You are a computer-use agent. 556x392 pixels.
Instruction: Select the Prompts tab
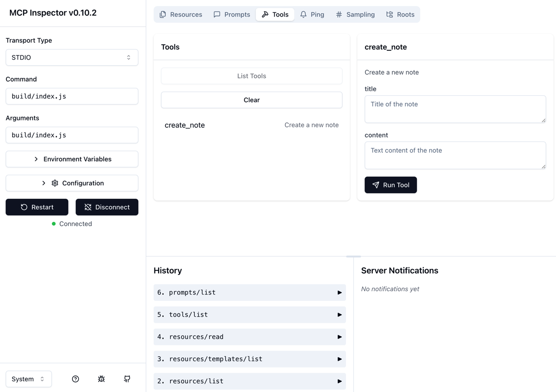(232, 14)
